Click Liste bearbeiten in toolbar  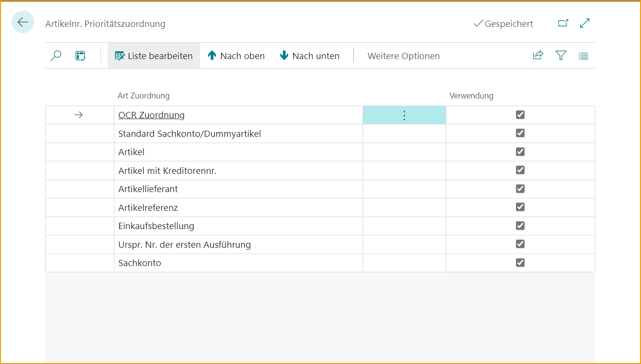tap(154, 56)
